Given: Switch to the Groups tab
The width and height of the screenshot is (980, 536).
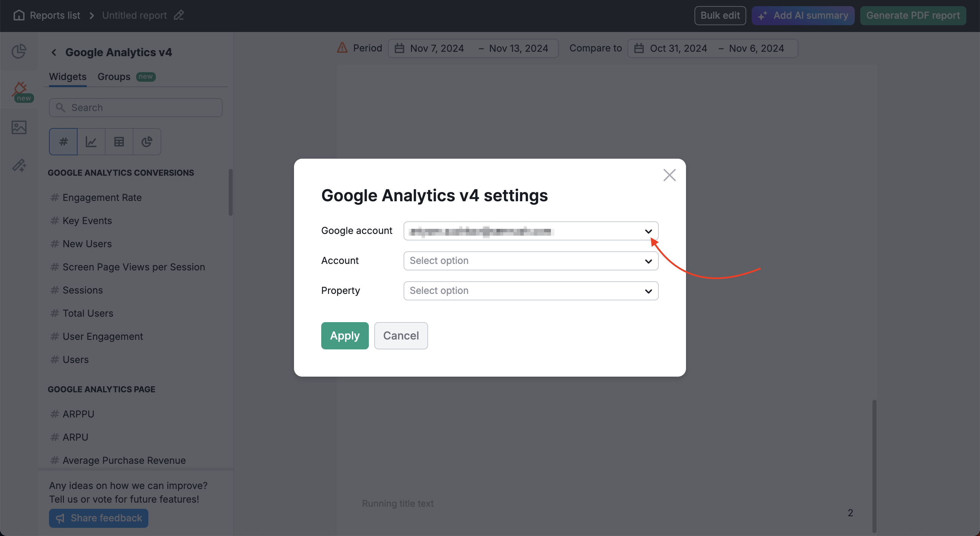Looking at the screenshot, I should click(113, 76).
